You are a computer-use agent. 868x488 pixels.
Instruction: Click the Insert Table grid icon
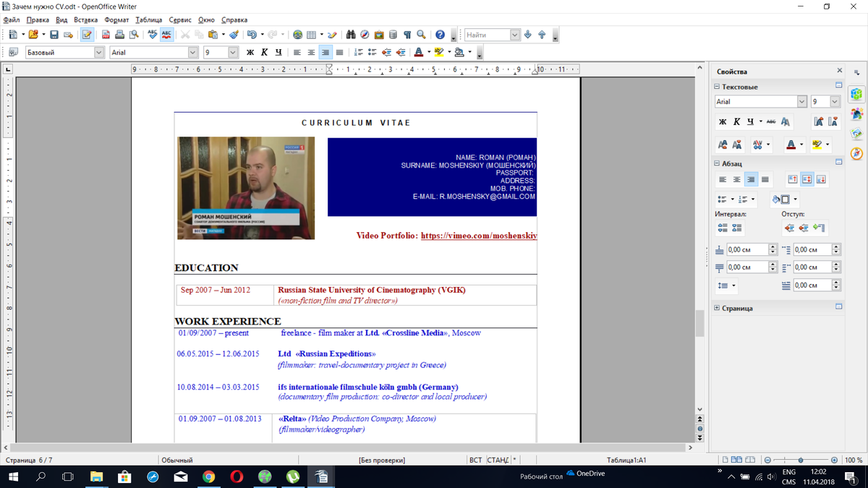[311, 35]
